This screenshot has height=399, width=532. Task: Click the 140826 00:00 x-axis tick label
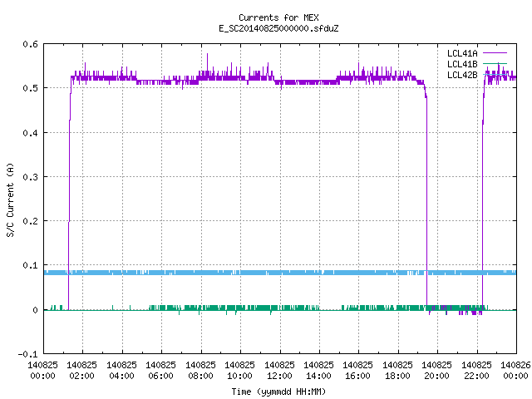[x=515, y=370]
